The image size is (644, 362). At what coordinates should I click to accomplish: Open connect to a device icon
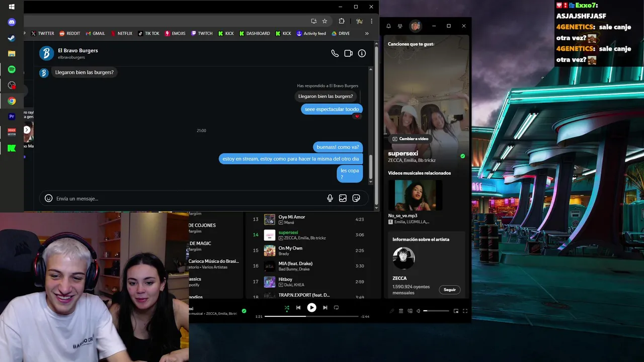tap(410, 311)
